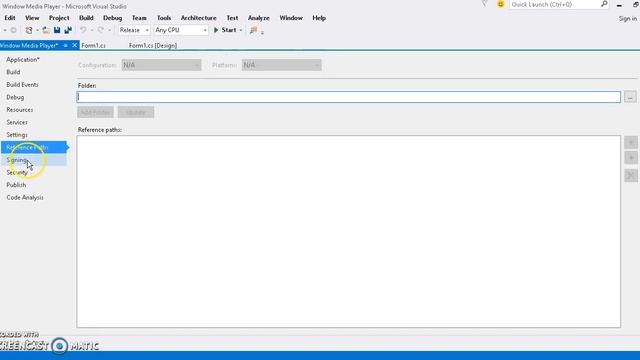Open the Build menu
640x360 pixels.
point(86,18)
